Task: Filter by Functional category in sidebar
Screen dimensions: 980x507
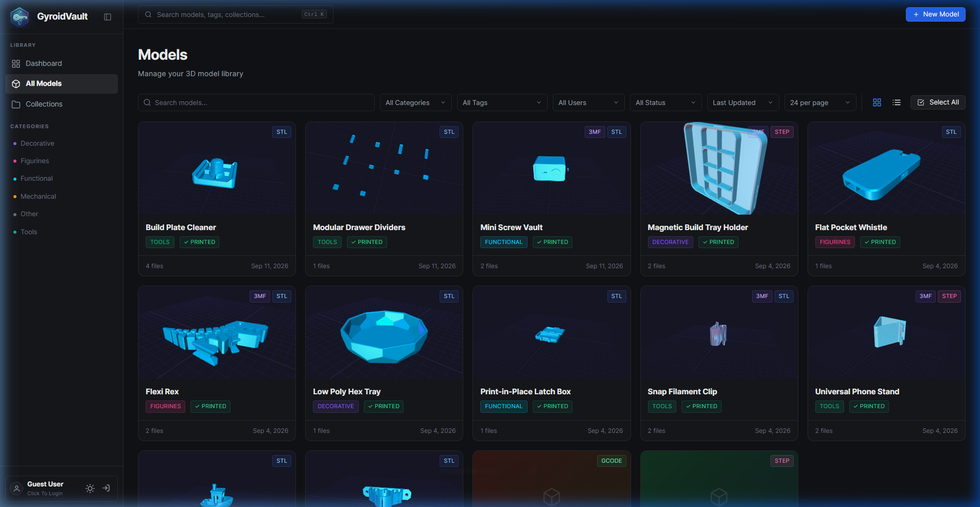Action: [37, 179]
